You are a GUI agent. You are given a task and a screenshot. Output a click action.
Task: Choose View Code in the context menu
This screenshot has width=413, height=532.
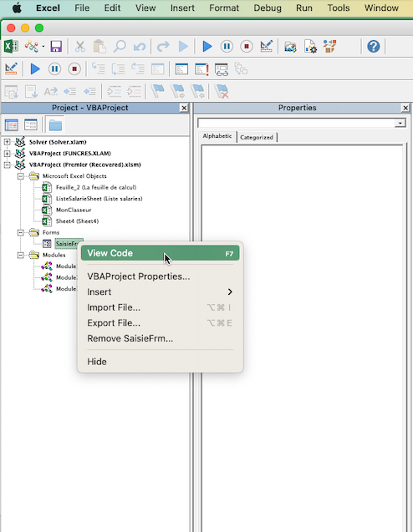(x=160, y=253)
